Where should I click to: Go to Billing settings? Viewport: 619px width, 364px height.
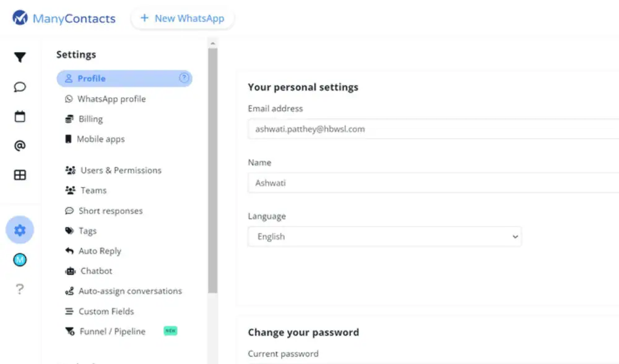(90, 119)
